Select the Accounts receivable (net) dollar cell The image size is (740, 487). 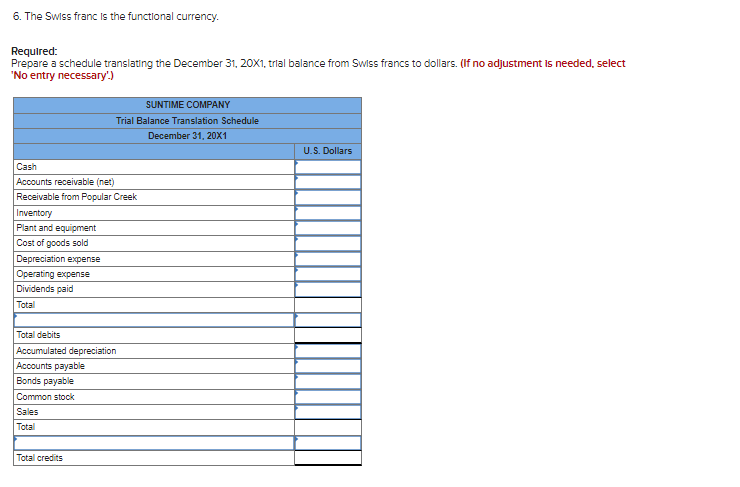coord(328,182)
